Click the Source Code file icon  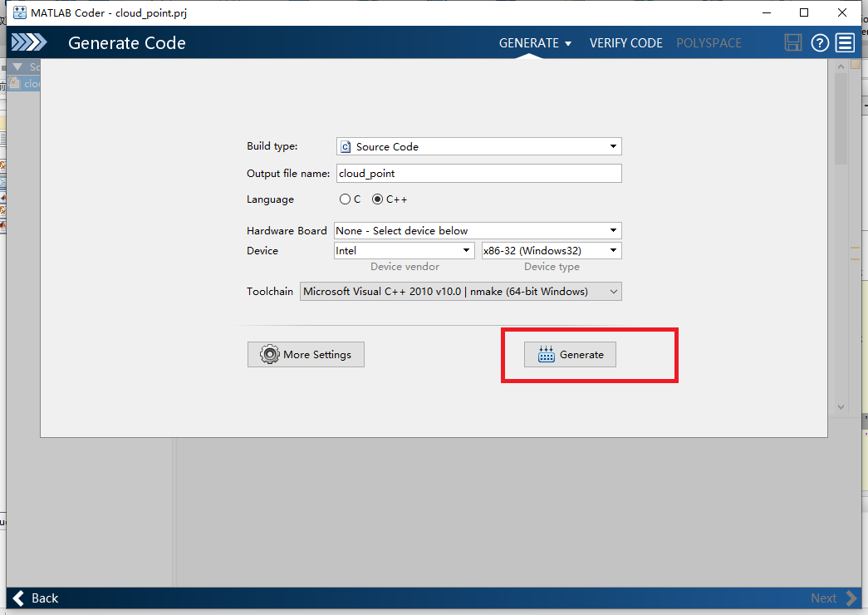pyautogui.click(x=346, y=147)
